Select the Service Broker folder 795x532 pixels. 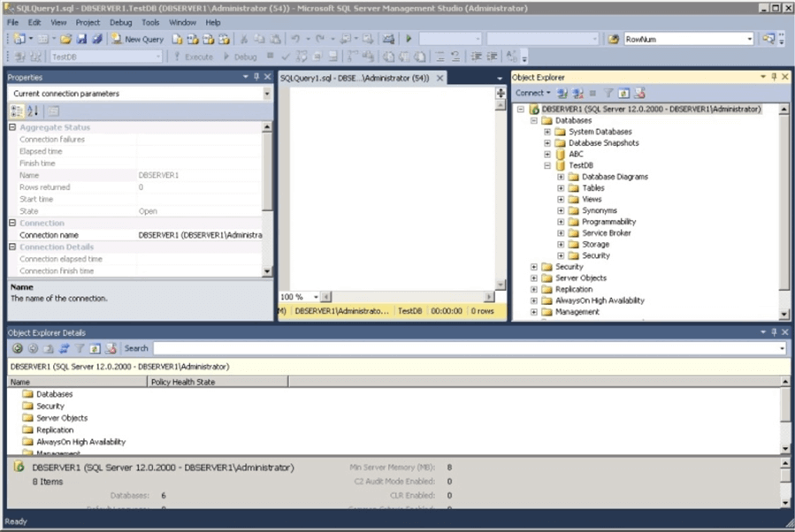[x=607, y=233]
